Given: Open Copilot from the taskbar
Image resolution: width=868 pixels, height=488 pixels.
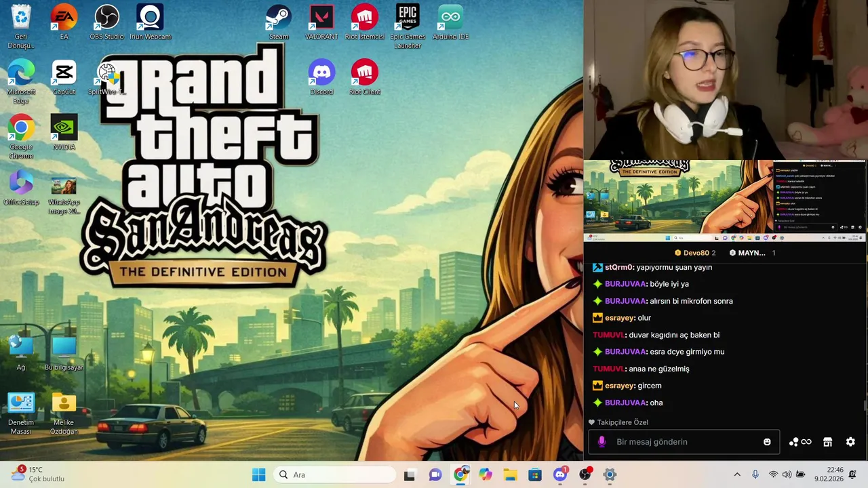Looking at the screenshot, I should coord(486,474).
